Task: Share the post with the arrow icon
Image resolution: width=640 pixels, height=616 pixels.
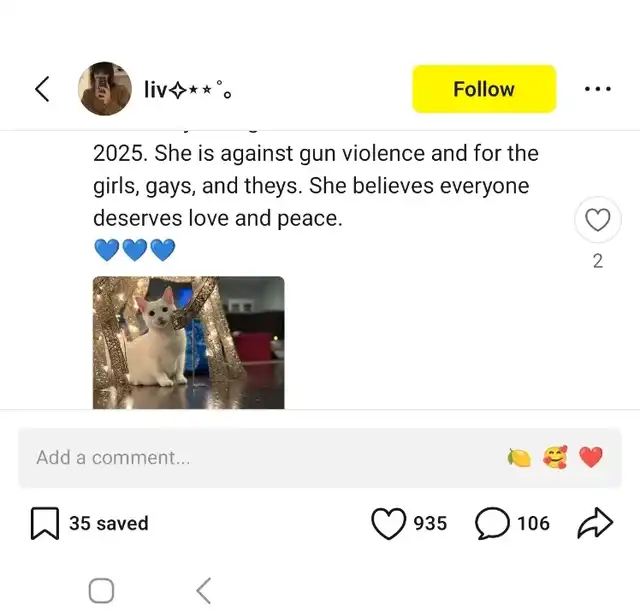Action: (595, 523)
